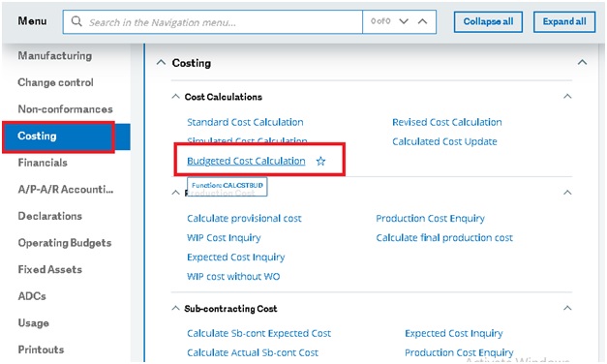This screenshot has width=607, height=364.
Task: Click Collapse all button
Action: click(488, 21)
